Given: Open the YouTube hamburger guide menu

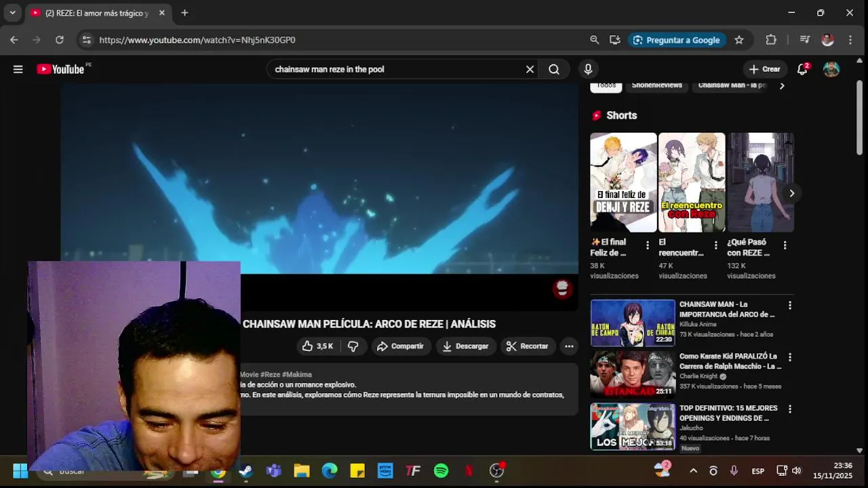Looking at the screenshot, I should (18, 69).
